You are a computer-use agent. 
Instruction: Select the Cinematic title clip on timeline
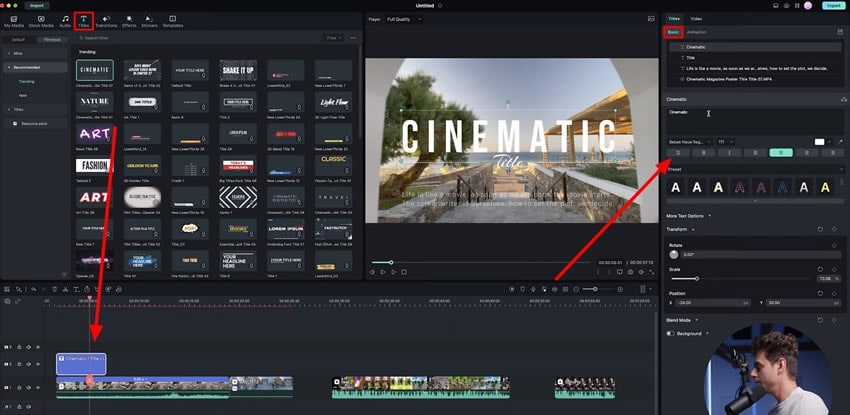81,364
